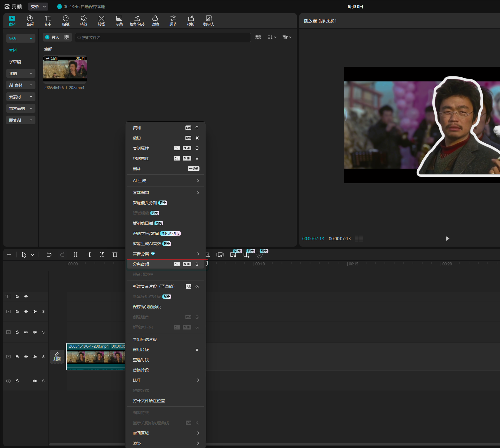Image resolution: width=500 pixels, height=448 pixels.
Task: Mute the main video track speaker icon
Action: pos(35,357)
